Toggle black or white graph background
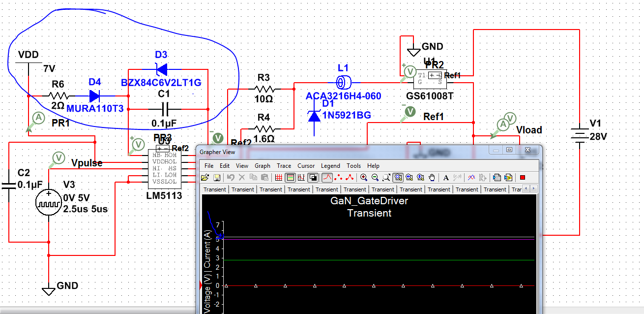This screenshot has height=314, width=644. click(x=313, y=177)
